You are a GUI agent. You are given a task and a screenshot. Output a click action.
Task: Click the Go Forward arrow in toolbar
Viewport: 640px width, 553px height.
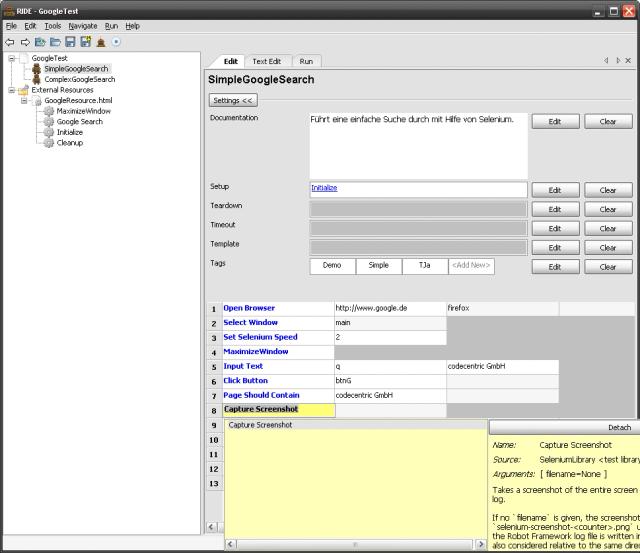coord(25,42)
